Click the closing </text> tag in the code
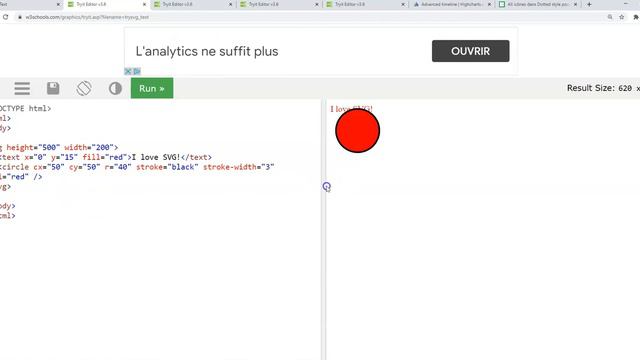Image resolution: width=640 pixels, height=360 pixels. [x=196, y=157]
